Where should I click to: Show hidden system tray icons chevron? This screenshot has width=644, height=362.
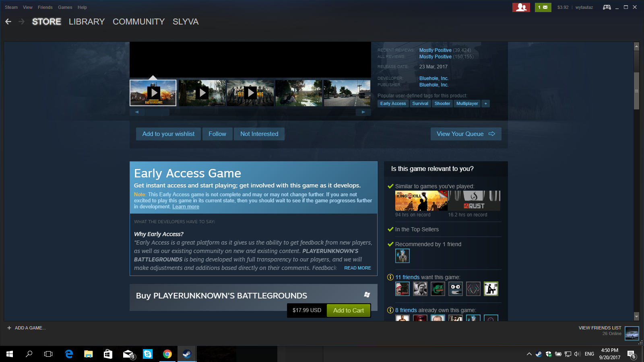pyautogui.click(x=529, y=354)
